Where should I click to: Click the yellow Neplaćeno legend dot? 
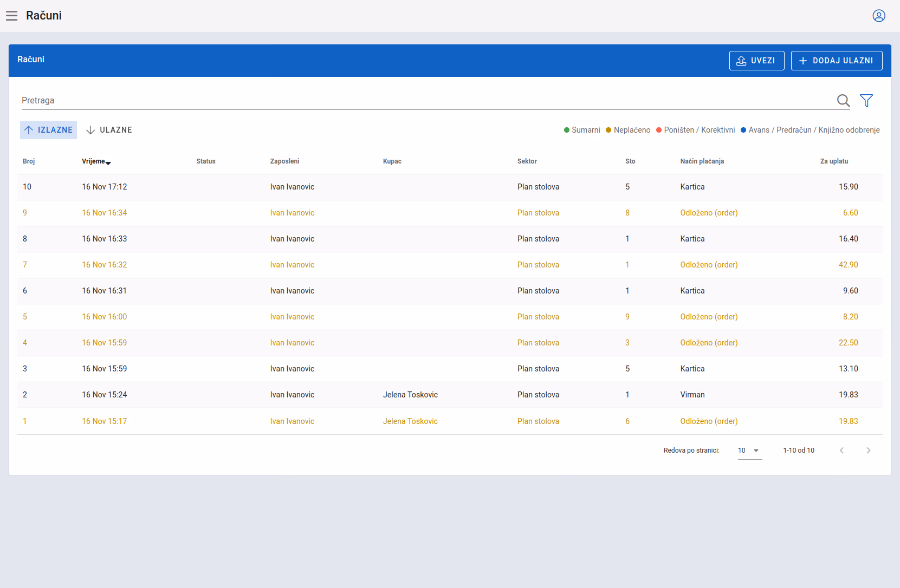tap(608, 130)
